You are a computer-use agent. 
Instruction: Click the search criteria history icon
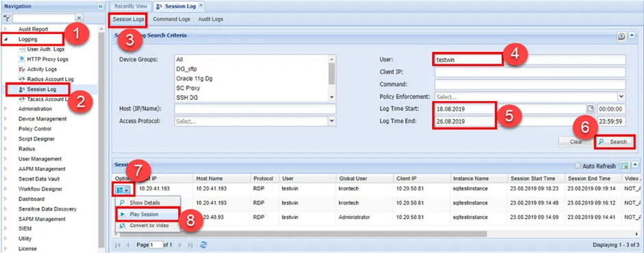click(621, 36)
